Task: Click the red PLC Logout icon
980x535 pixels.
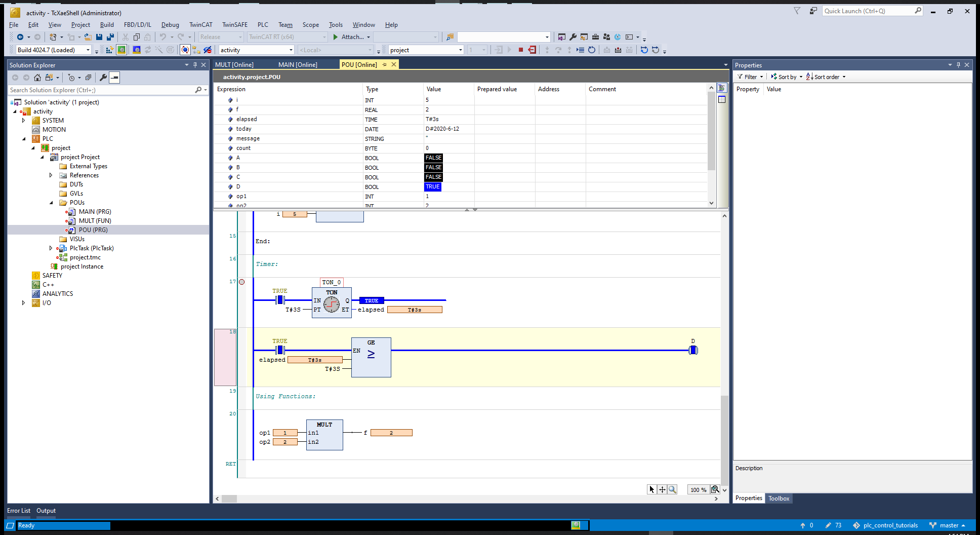Action: click(532, 50)
